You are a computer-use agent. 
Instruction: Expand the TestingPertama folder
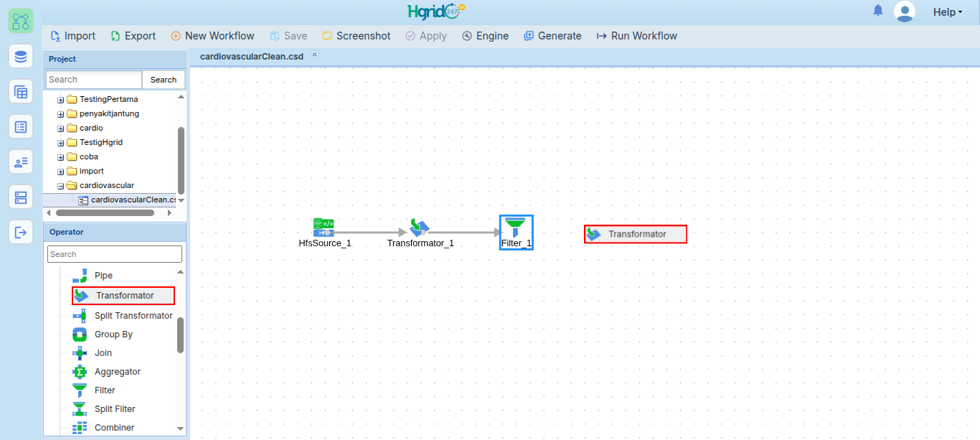(61, 100)
